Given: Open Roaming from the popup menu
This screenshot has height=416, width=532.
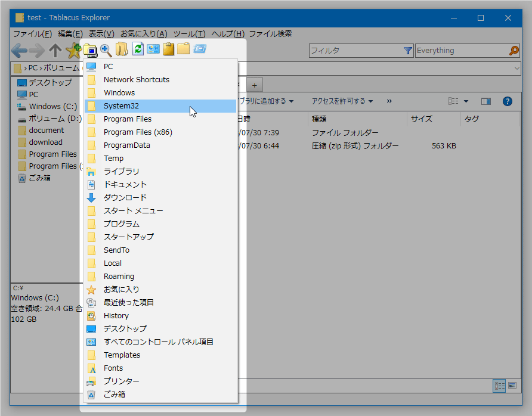Looking at the screenshot, I should [160, 277].
